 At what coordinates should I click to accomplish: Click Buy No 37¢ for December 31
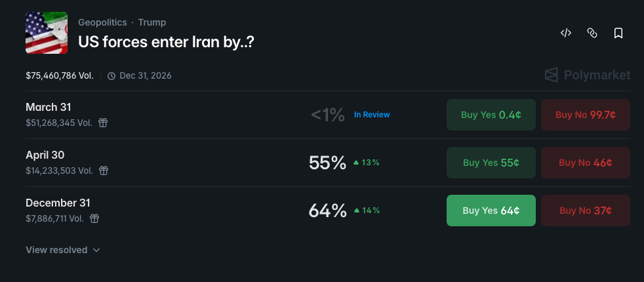pyautogui.click(x=585, y=211)
